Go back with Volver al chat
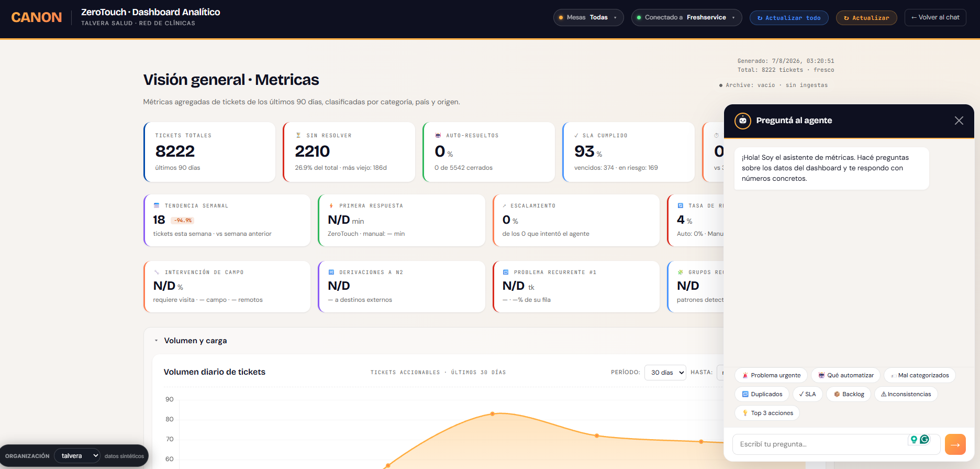This screenshot has height=469, width=980. point(936,17)
